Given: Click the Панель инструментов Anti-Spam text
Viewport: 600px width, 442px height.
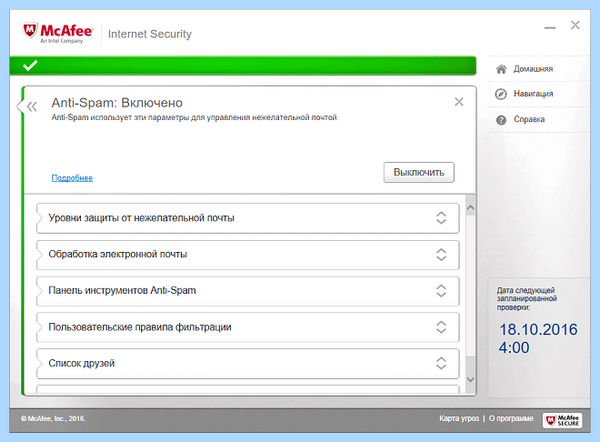Looking at the screenshot, I should [122, 290].
